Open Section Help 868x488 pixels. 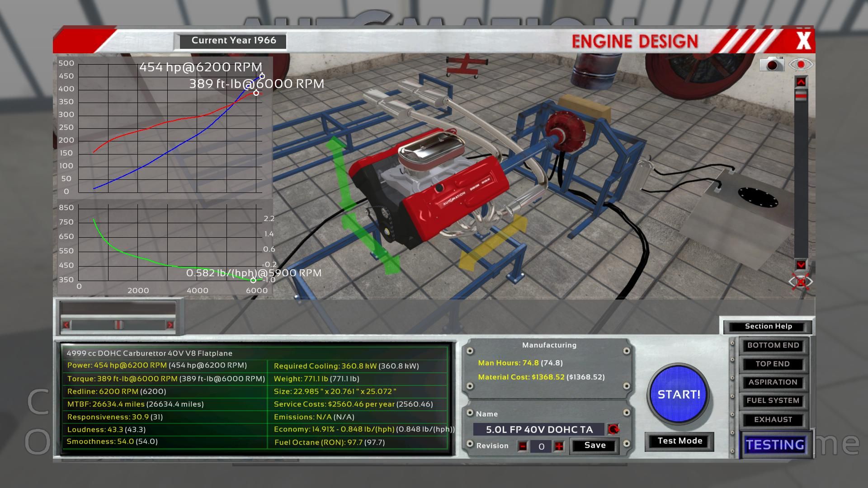click(x=768, y=326)
